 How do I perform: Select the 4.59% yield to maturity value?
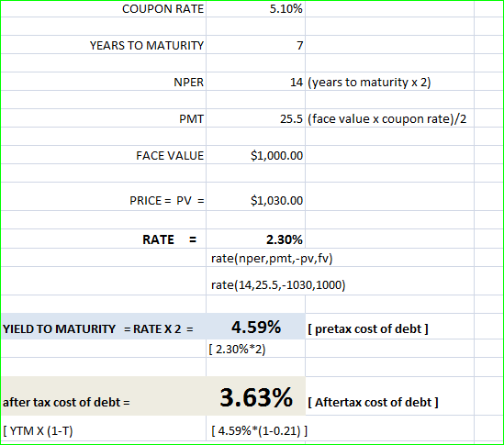pyautogui.click(x=256, y=327)
